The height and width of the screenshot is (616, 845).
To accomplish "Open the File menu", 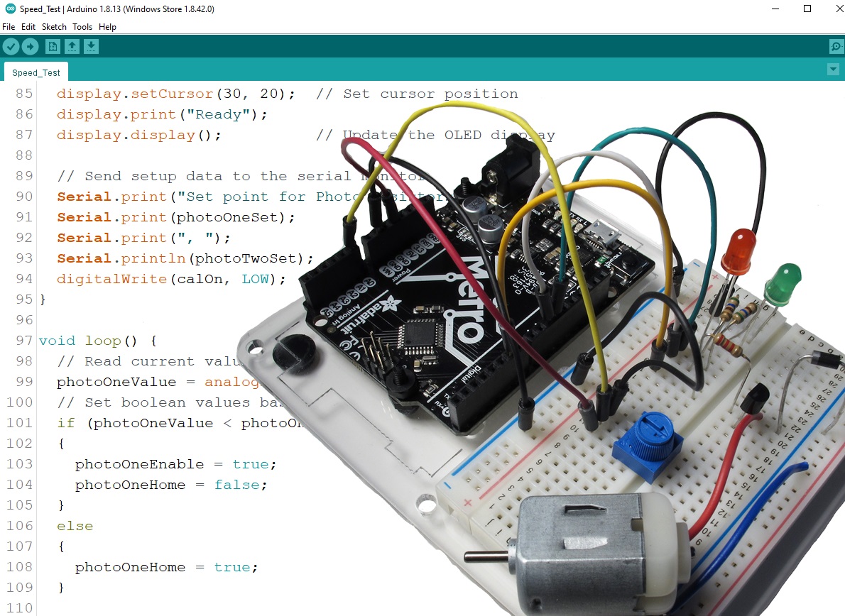I will coord(9,27).
